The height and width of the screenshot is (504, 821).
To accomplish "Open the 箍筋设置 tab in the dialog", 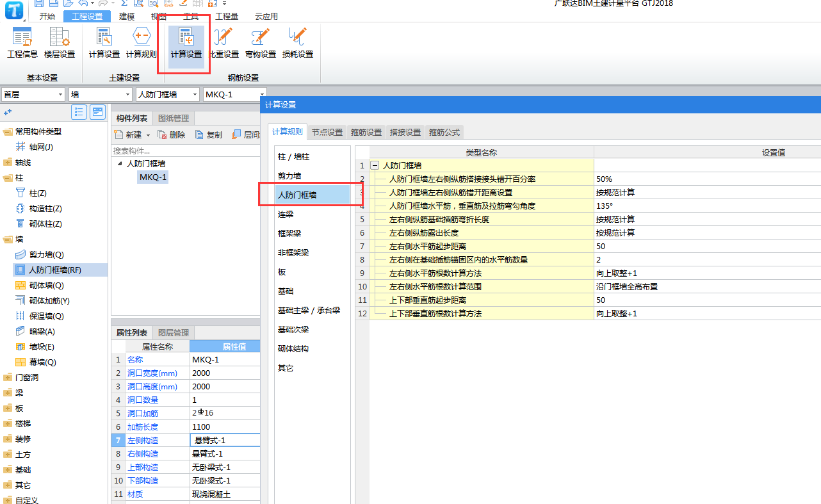I will [366, 132].
